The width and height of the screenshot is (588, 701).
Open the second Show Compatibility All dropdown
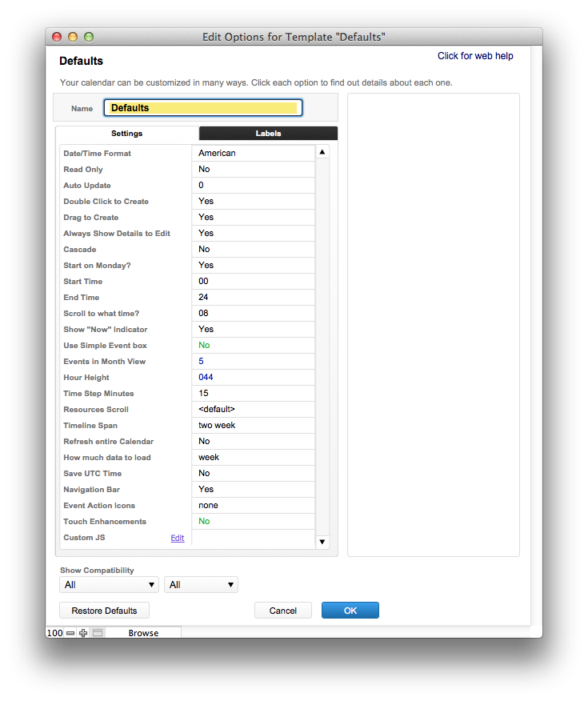(201, 585)
